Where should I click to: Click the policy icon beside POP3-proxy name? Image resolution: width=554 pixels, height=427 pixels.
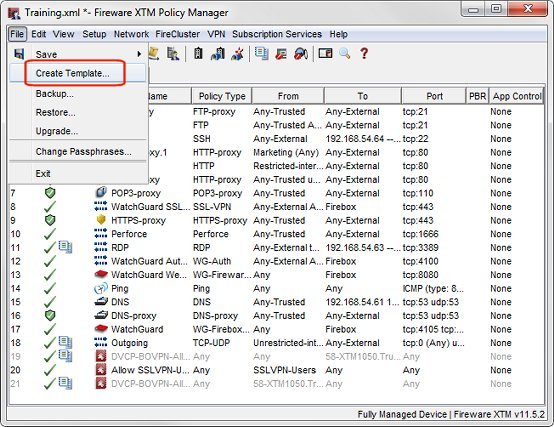[x=101, y=192]
